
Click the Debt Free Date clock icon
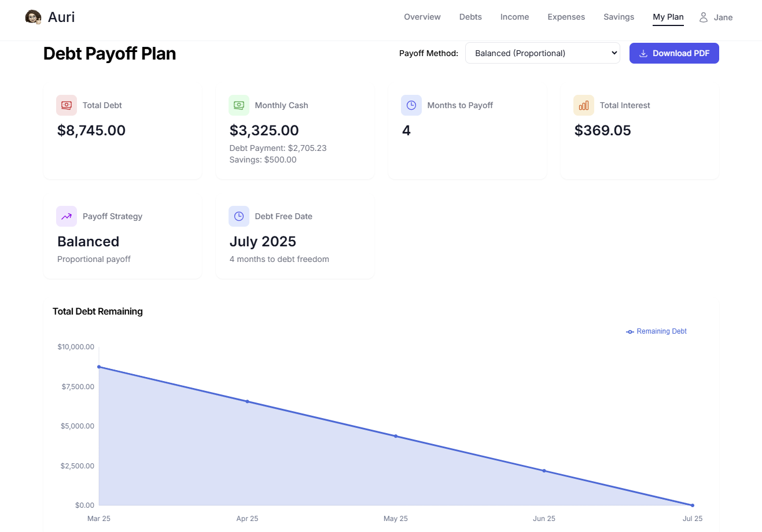pyautogui.click(x=239, y=216)
